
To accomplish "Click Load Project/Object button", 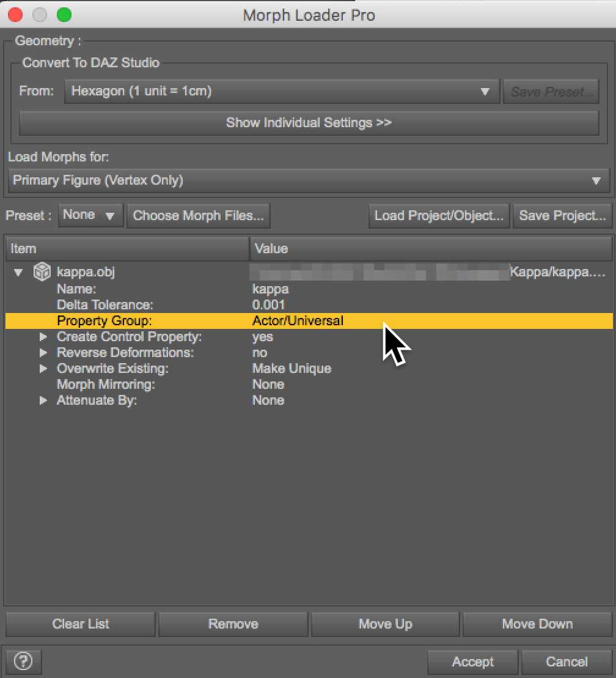I will click(x=439, y=215).
